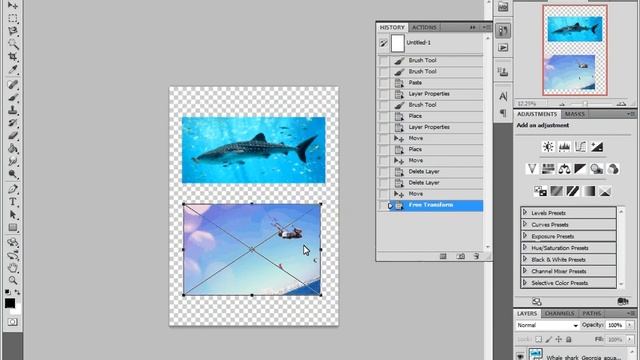Toggle lock image pixels
640x360 pixels.
coord(549,339)
